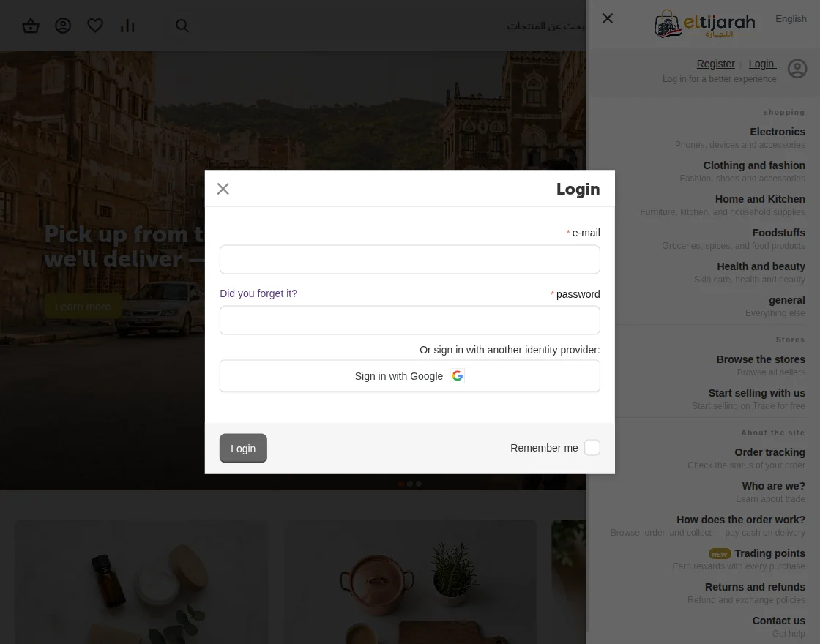Image resolution: width=820 pixels, height=644 pixels.
Task: Click "Log in for a better experience" text
Action: 719,79
